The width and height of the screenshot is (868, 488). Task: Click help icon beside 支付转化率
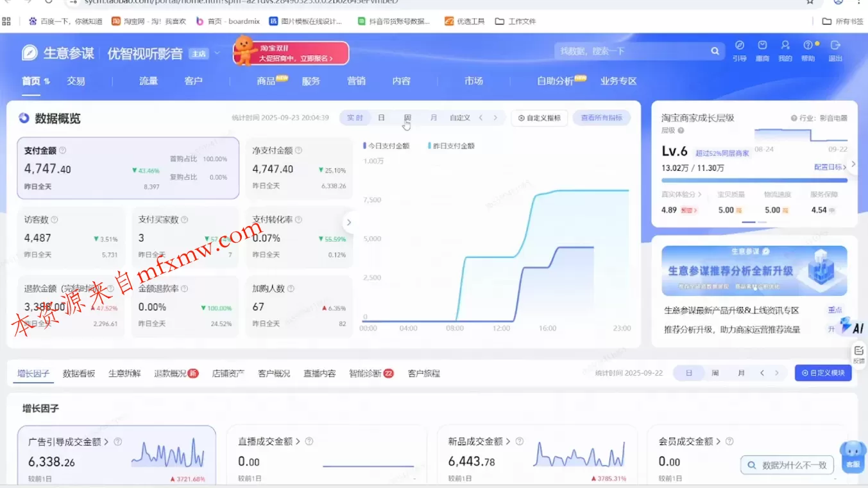tap(298, 220)
